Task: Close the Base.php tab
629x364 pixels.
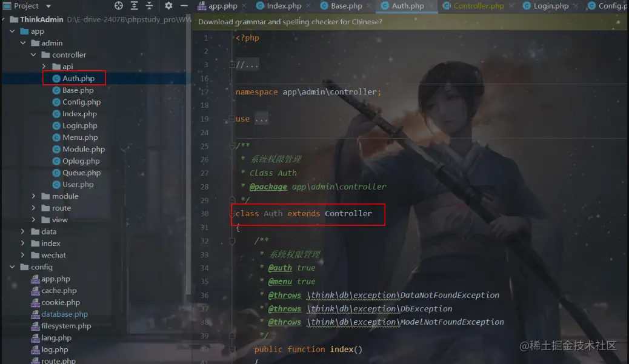Action: click(368, 6)
